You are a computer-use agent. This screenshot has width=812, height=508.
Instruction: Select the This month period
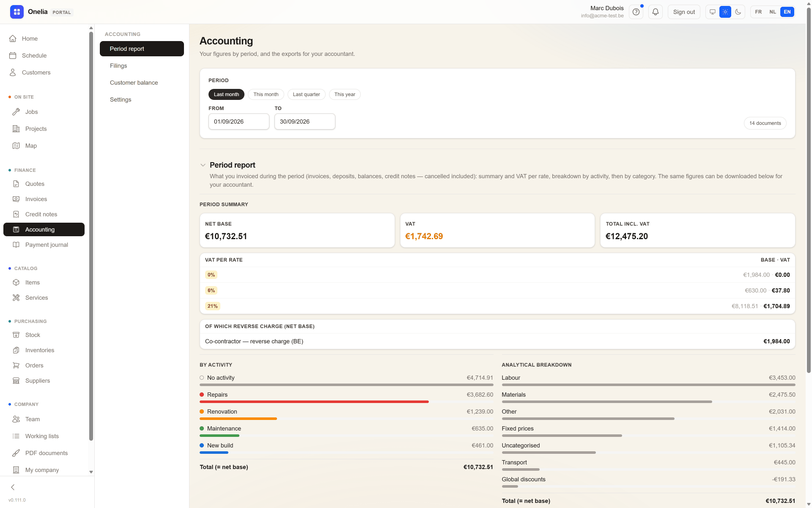click(x=266, y=94)
